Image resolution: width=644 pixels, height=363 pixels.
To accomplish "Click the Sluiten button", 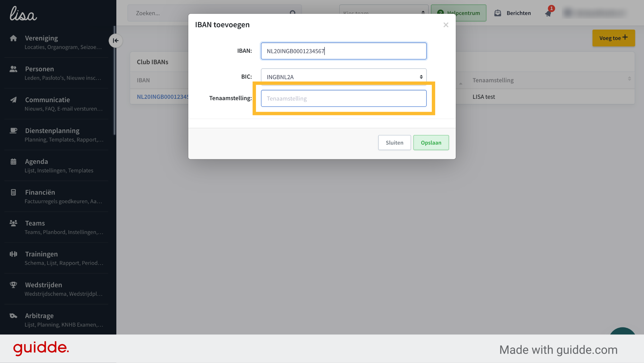I will click(x=394, y=143).
